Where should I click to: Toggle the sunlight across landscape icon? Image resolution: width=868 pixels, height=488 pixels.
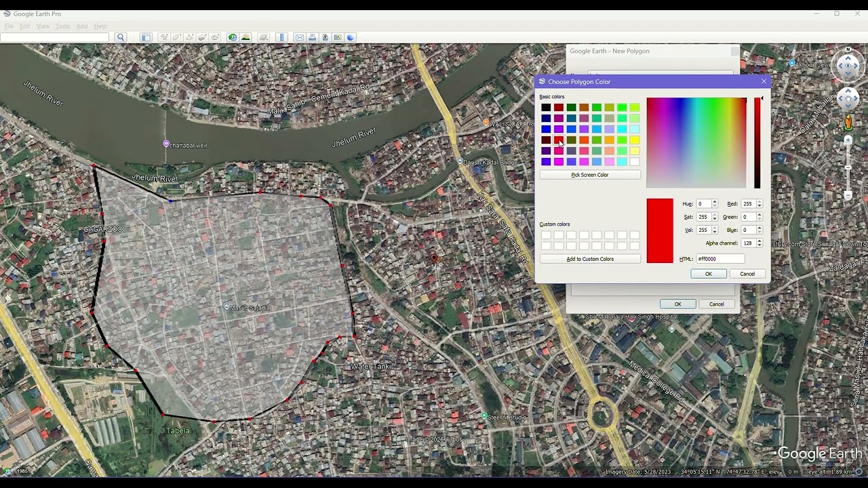245,37
